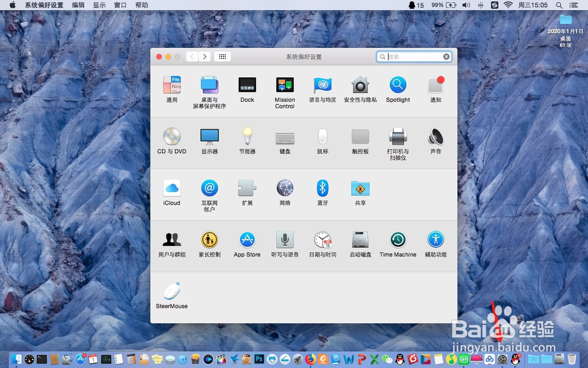588x368 pixels.
Task: Open the Dock preference pane
Action: 247,89
